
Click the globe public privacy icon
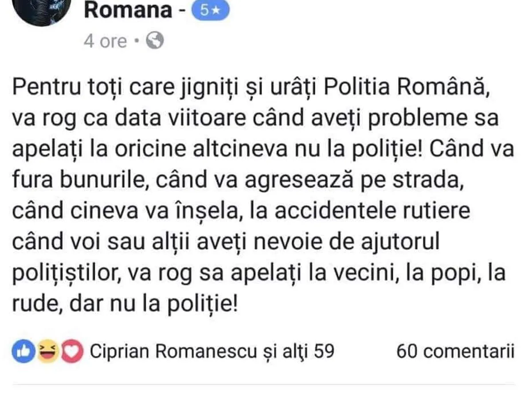pyautogui.click(x=155, y=41)
